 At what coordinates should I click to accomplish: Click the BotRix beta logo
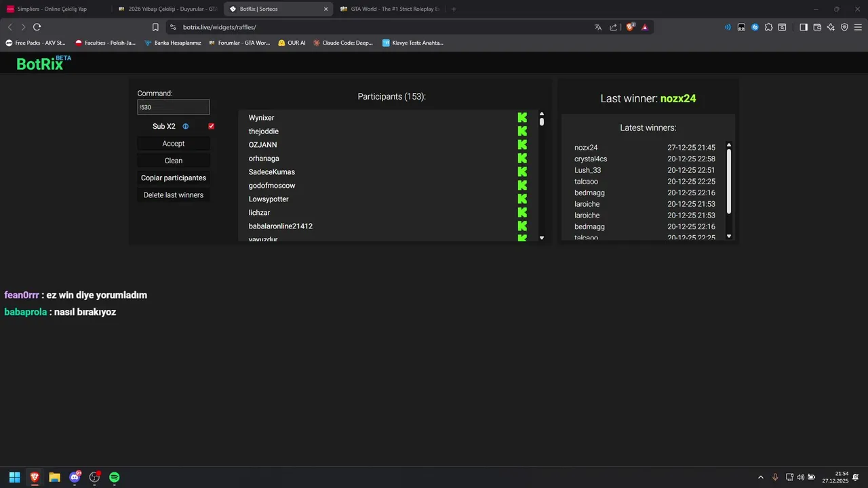coord(44,63)
